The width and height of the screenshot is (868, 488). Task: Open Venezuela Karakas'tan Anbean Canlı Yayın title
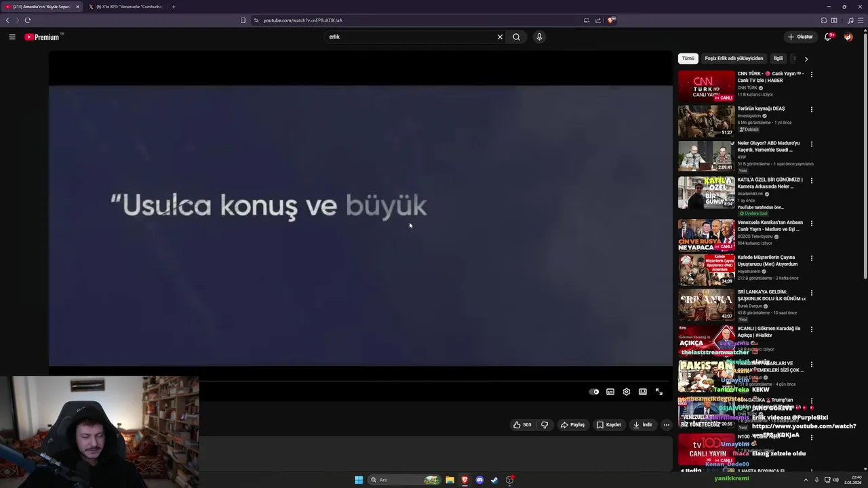pos(770,226)
